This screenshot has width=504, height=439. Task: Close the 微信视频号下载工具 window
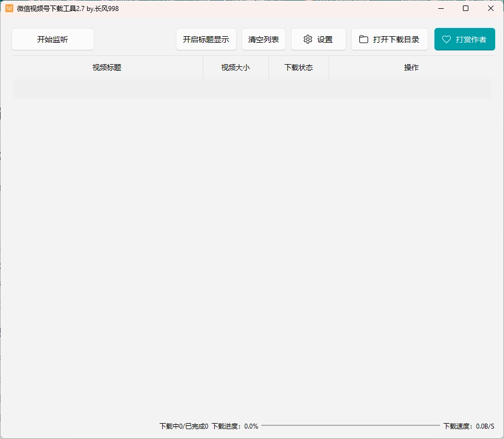(490, 8)
